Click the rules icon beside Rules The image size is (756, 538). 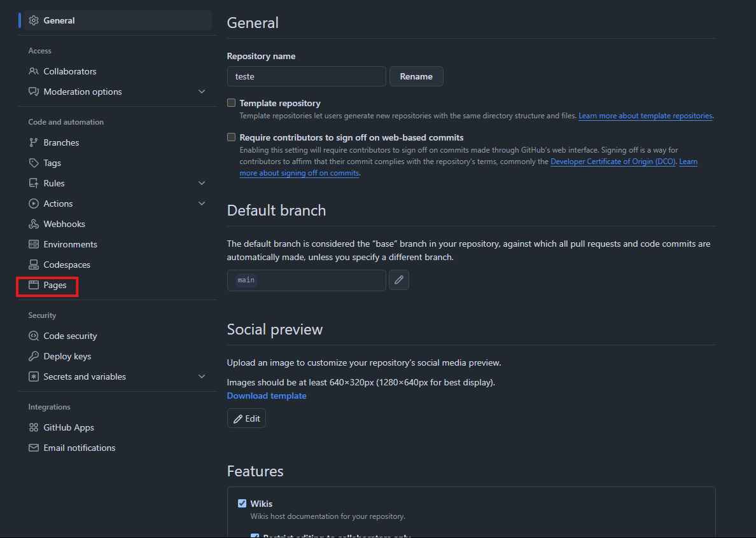(x=33, y=183)
